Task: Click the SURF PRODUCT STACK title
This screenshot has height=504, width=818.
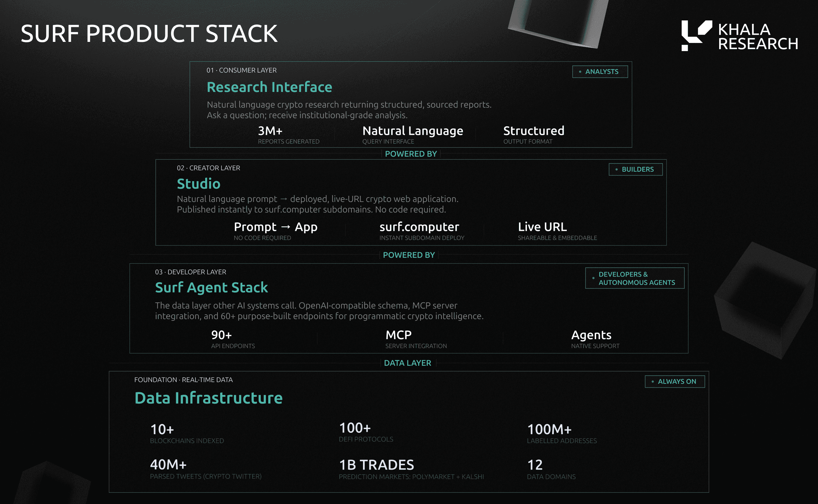Action: click(x=149, y=34)
